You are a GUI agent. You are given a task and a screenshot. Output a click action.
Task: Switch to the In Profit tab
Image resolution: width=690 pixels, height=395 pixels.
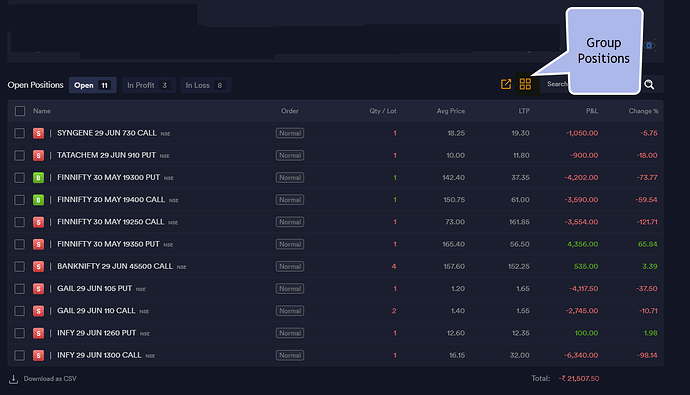point(149,85)
